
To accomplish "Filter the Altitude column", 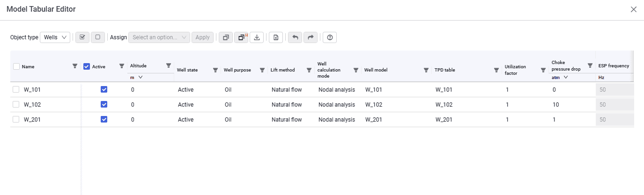I will point(169,65).
